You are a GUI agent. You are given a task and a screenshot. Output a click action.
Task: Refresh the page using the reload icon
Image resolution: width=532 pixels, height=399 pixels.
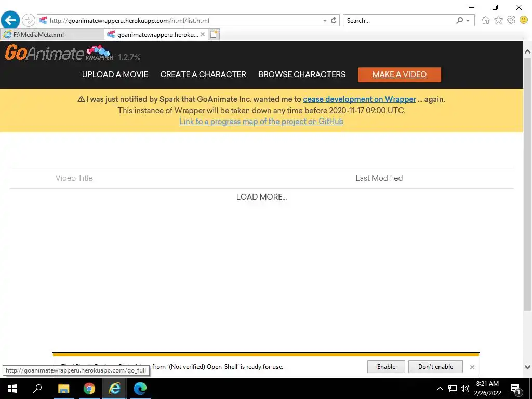[334, 20]
